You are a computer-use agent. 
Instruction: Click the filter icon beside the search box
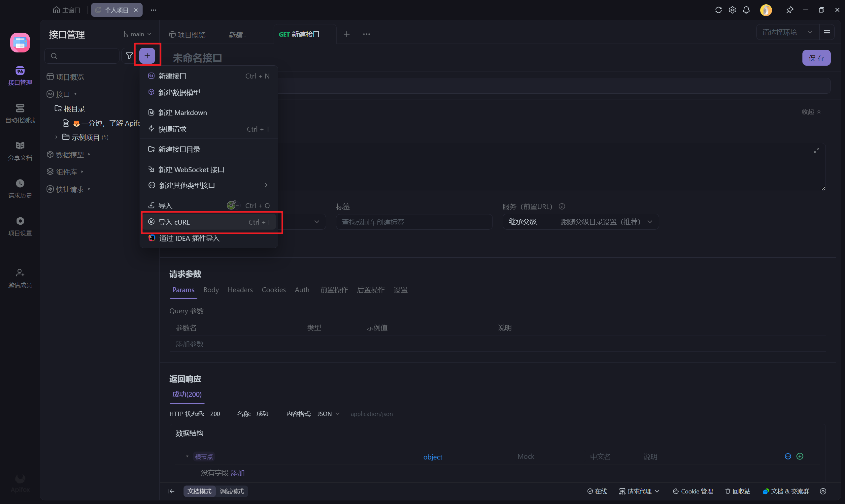[129, 55]
